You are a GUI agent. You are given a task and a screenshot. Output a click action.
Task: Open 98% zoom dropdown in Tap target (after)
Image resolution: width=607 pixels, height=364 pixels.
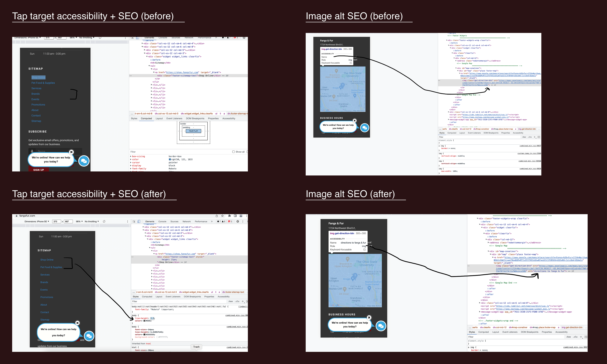tap(79, 221)
